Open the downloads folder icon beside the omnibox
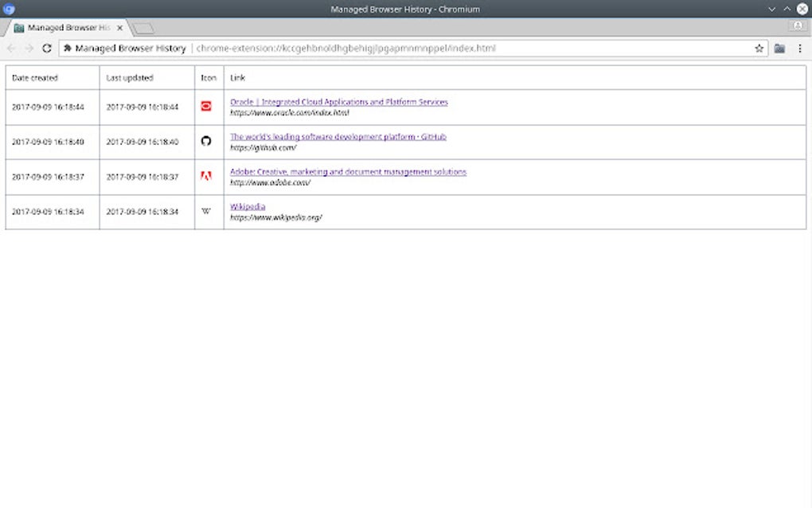 click(x=779, y=48)
